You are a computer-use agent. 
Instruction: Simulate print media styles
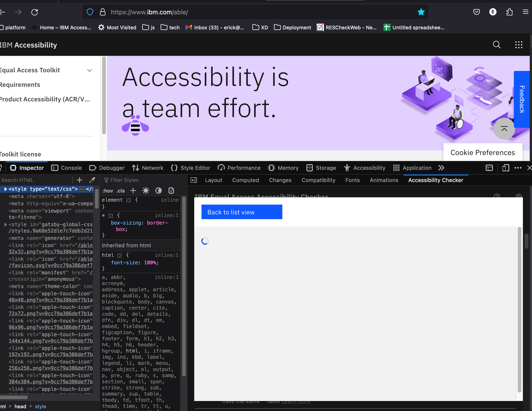tap(171, 191)
